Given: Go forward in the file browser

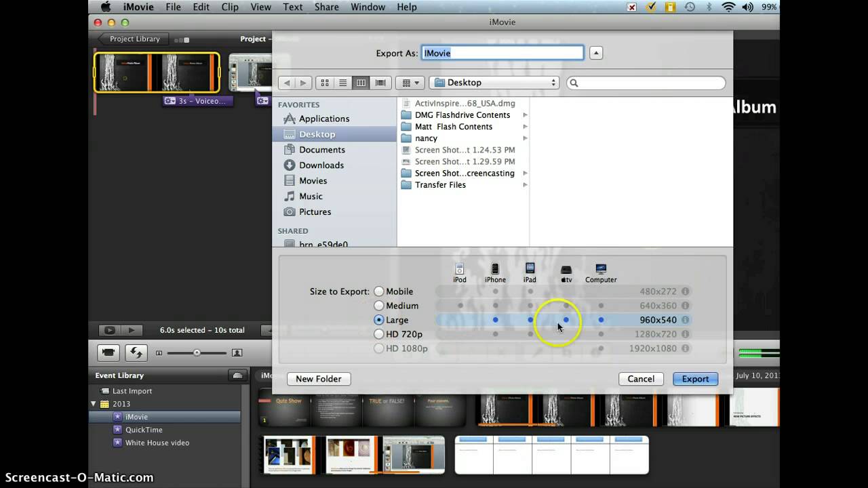Looking at the screenshot, I should click(x=303, y=83).
